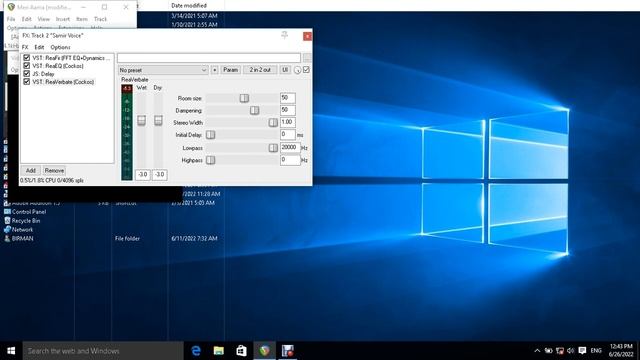Image resolution: width=640 pixels, height=360 pixels.
Task: Click the Dampening value field
Action: [288, 110]
